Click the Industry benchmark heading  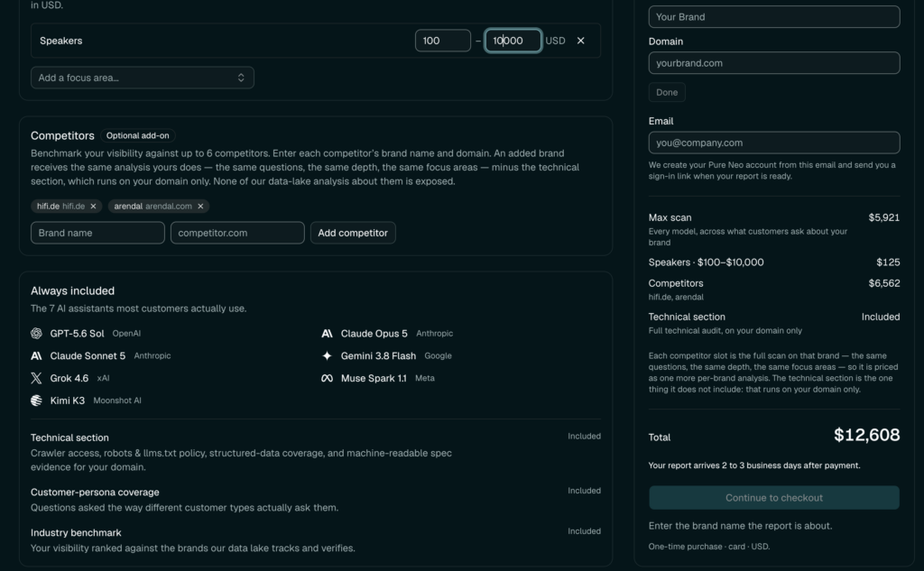76,533
